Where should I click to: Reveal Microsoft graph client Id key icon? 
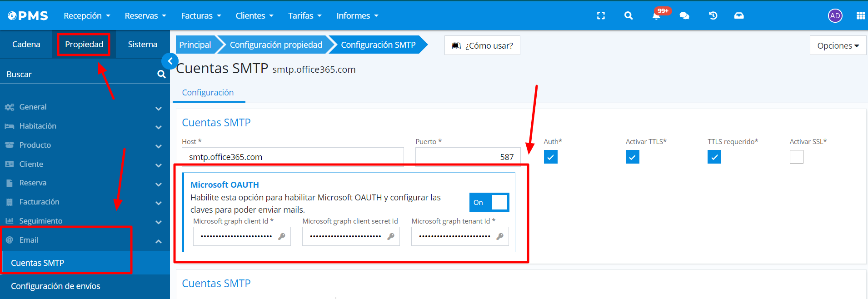282,236
